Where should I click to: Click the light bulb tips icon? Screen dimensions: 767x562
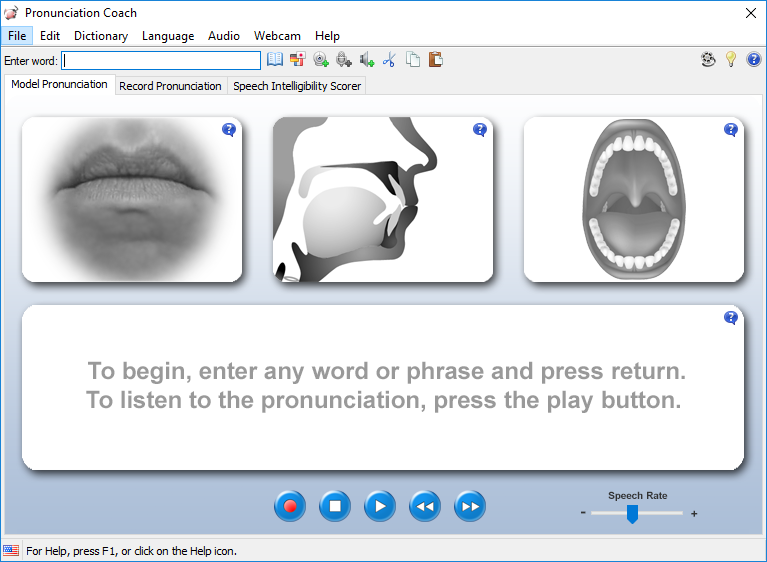(731, 60)
